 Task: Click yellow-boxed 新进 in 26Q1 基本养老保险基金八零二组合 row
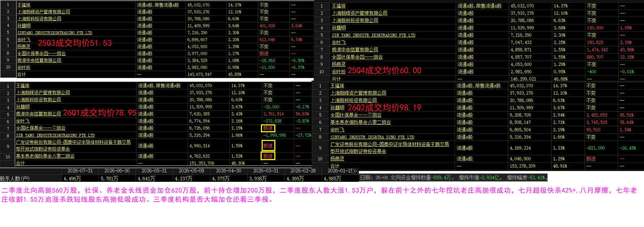[268, 156]
